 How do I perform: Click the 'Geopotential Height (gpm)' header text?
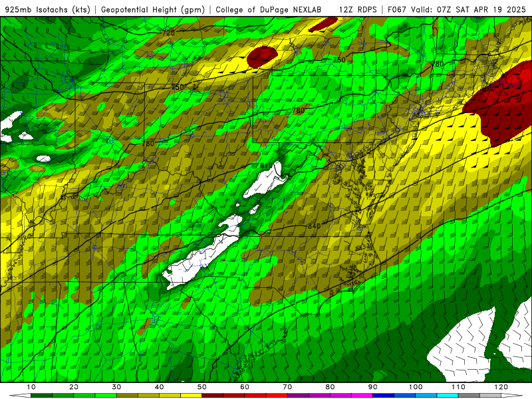click(153, 10)
